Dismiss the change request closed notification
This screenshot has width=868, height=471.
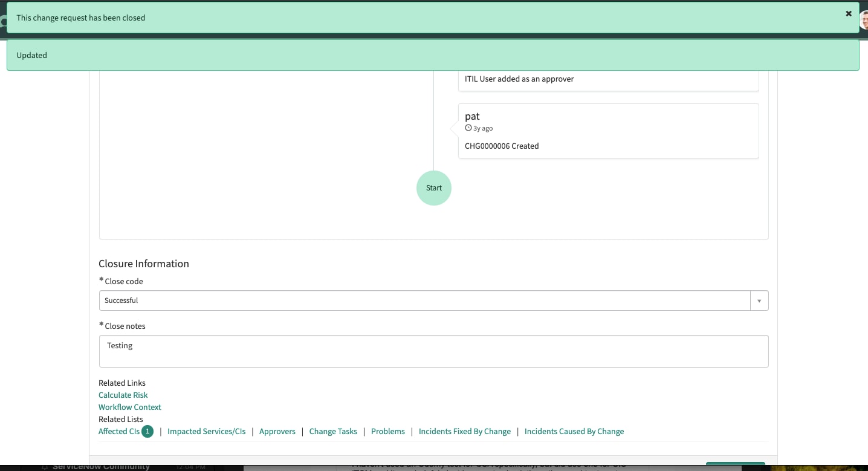click(x=849, y=13)
